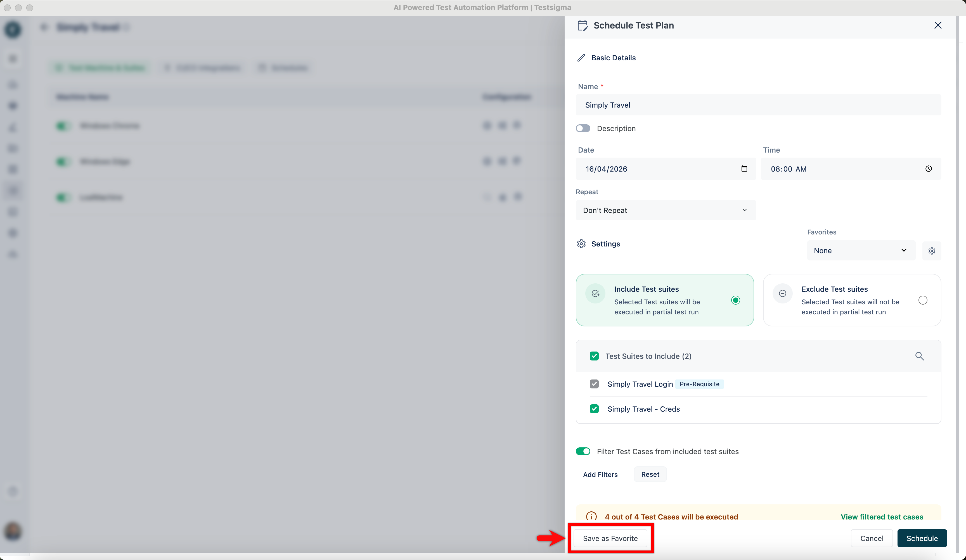Uncheck Simply Travel - Creds suite
This screenshot has height=560, width=966.
(x=594, y=409)
